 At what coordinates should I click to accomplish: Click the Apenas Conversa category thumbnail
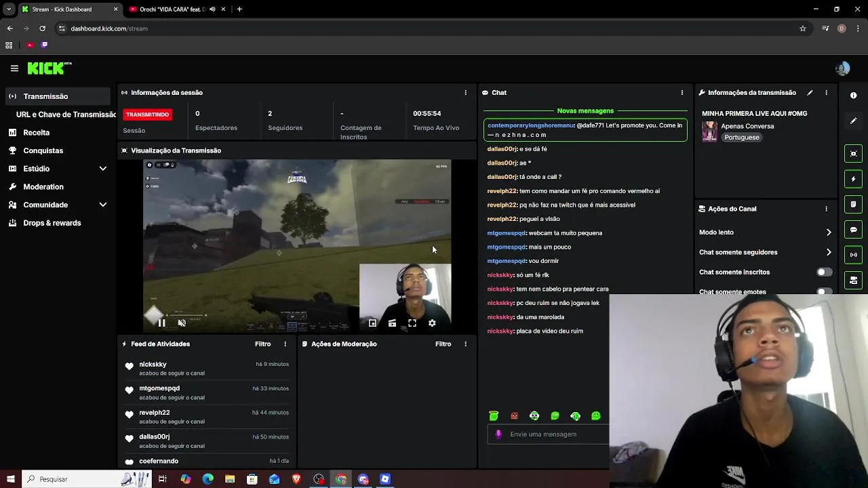[x=709, y=131]
